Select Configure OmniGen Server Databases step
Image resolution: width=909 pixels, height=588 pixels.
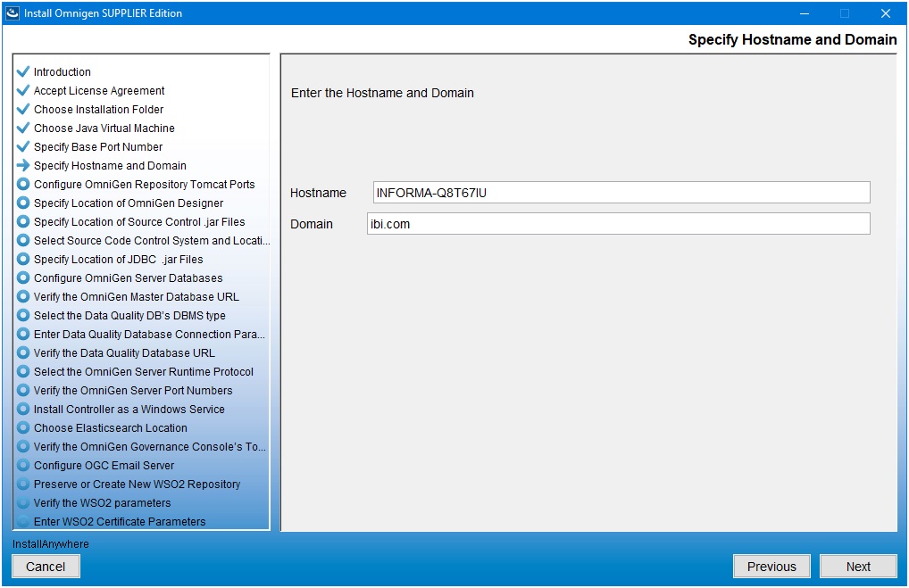(x=128, y=277)
